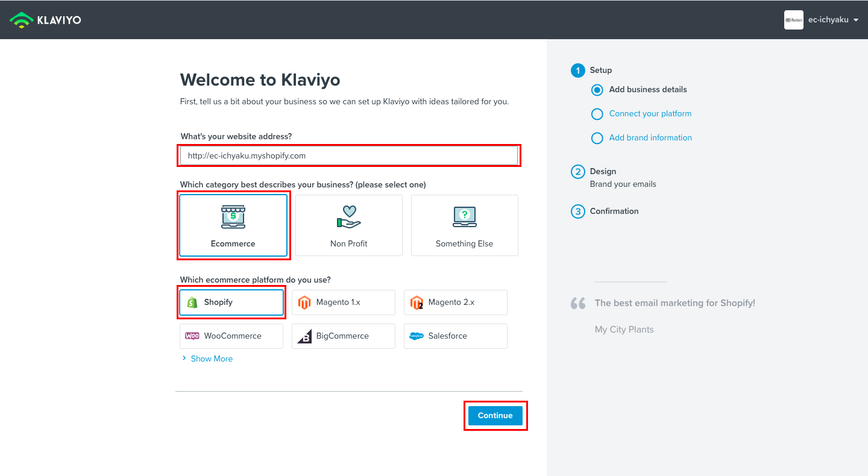Click the ec-ichyaku account avatar thumbnail

(794, 20)
